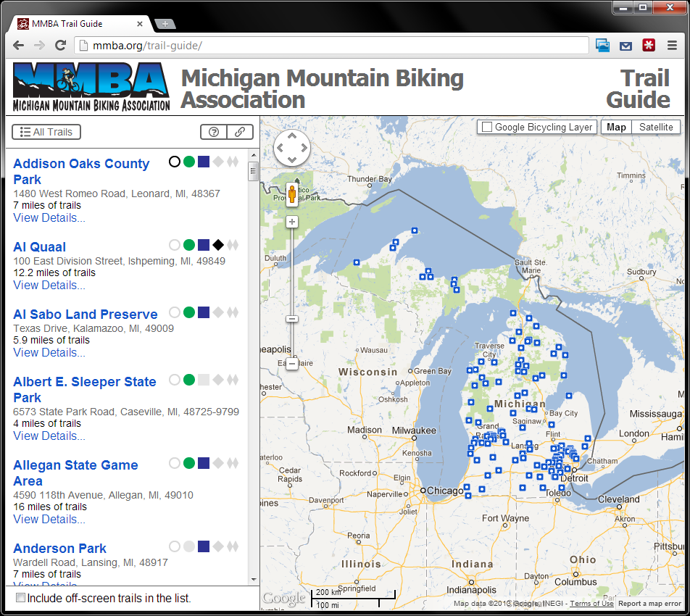View Details for Albert E. Sleeper State Park
Image resolution: width=690 pixels, height=616 pixels.
pyautogui.click(x=49, y=436)
